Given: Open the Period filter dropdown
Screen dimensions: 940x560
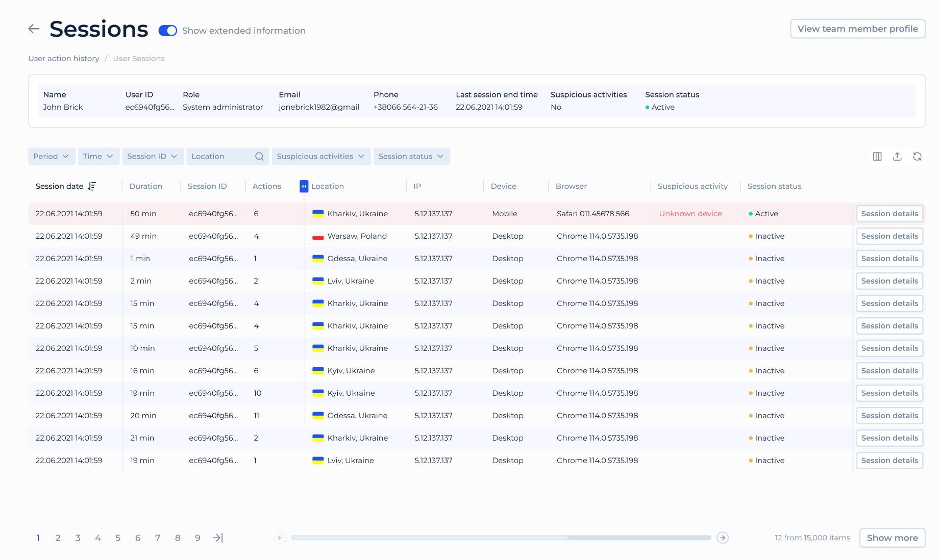Looking at the screenshot, I should [51, 156].
